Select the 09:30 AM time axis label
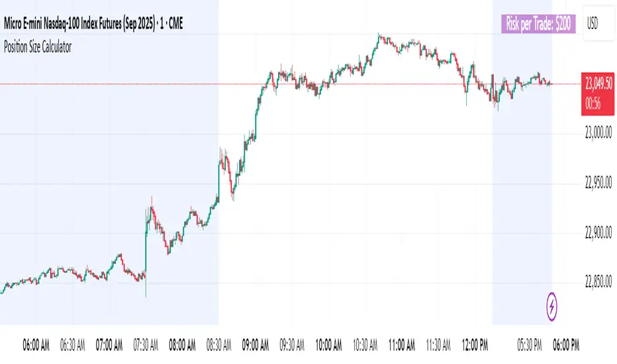This screenshot has width=617, height=364. tap(293, 345)
